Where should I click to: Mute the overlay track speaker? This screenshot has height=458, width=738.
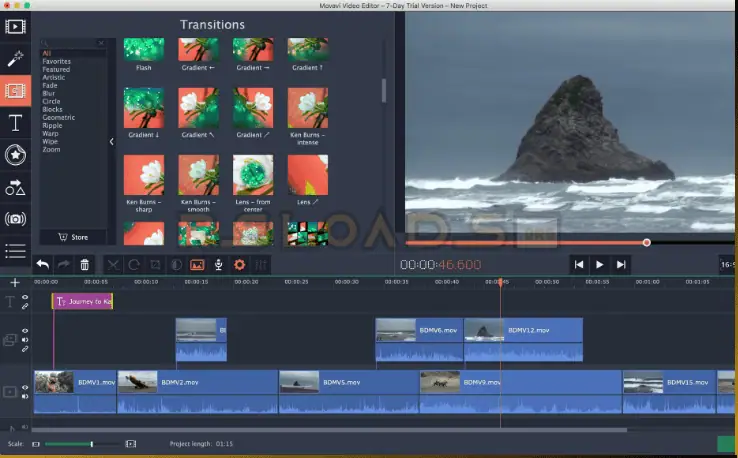pyautogui.click(x=25, y=340)
